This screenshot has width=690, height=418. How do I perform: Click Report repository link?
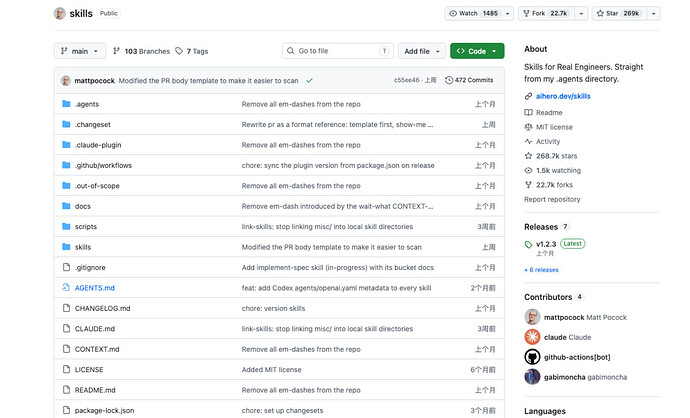[552, 199]
